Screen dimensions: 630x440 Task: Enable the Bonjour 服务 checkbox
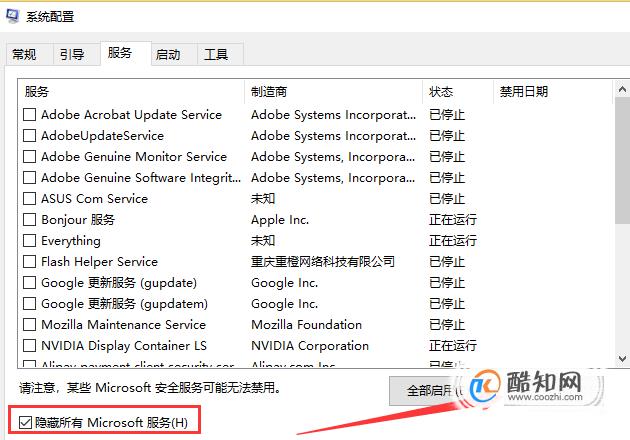pyautogui.click(x=29, y=219)
